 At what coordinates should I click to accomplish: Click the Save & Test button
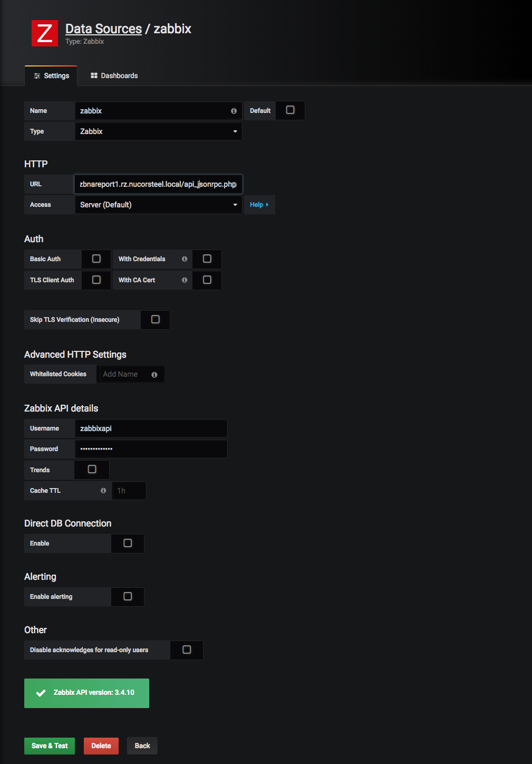click(x=49, y=746)
